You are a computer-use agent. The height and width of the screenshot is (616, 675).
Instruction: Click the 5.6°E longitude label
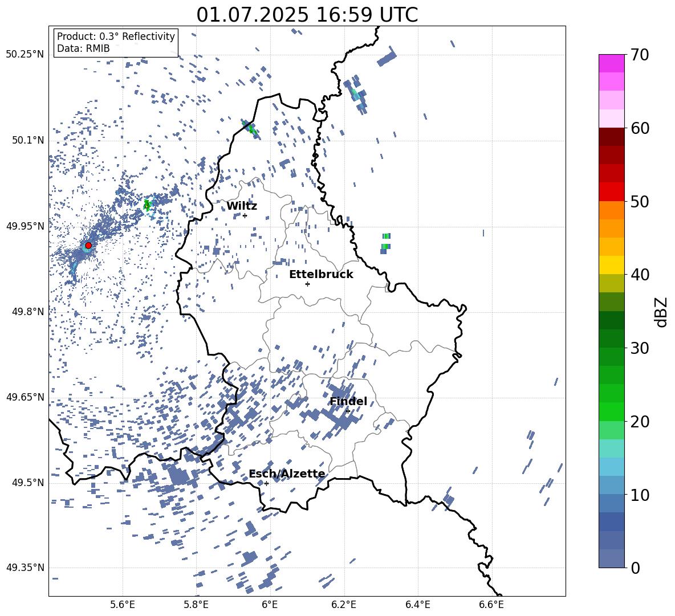click(x=123, y=605)
